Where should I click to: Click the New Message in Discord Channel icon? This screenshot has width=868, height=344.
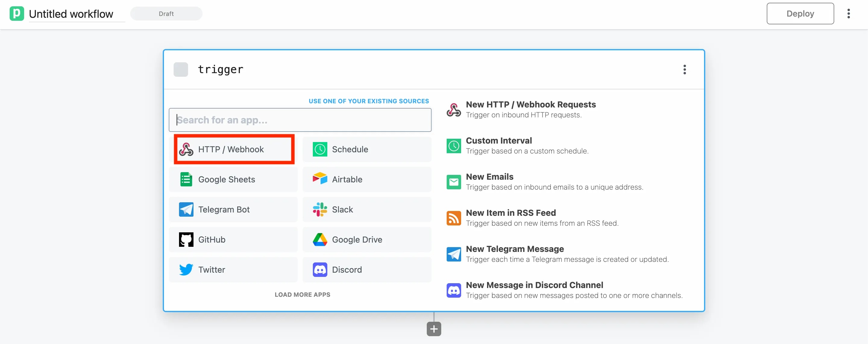tap(454, 290)
